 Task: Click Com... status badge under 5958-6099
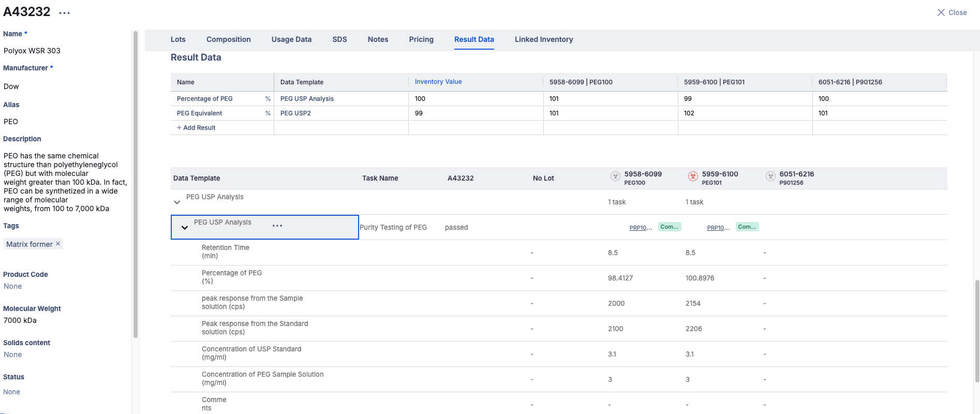(x=670, y=227)
